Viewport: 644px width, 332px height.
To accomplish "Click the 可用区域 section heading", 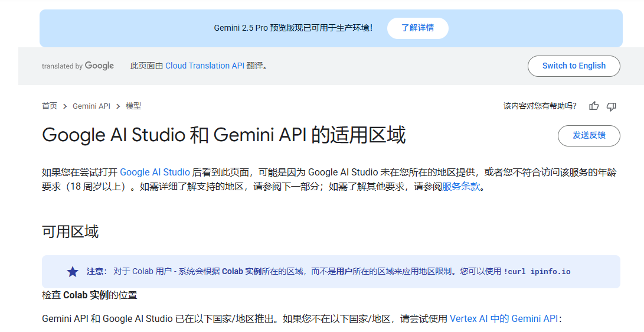I will 70,232.
